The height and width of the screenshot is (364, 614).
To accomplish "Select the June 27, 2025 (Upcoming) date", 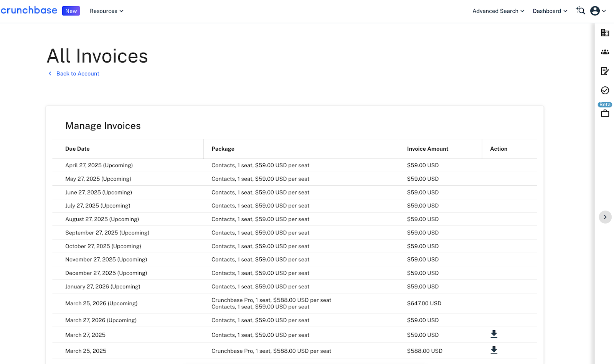I will 99,192.
